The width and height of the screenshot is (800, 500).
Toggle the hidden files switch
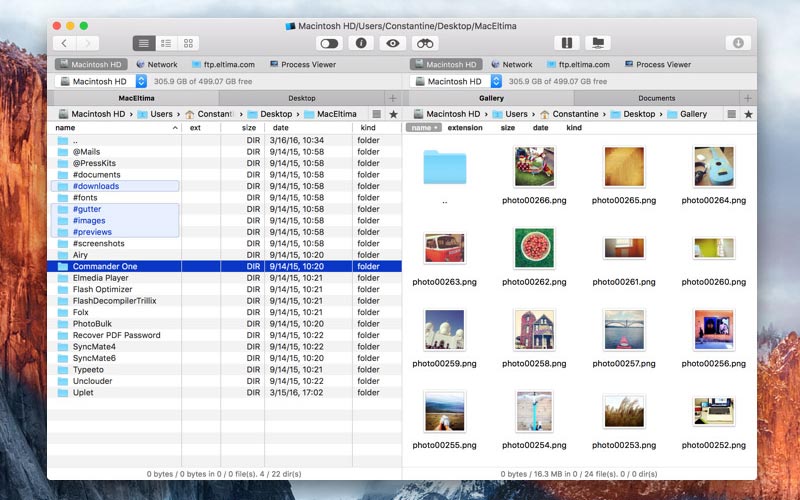[329, 43]
